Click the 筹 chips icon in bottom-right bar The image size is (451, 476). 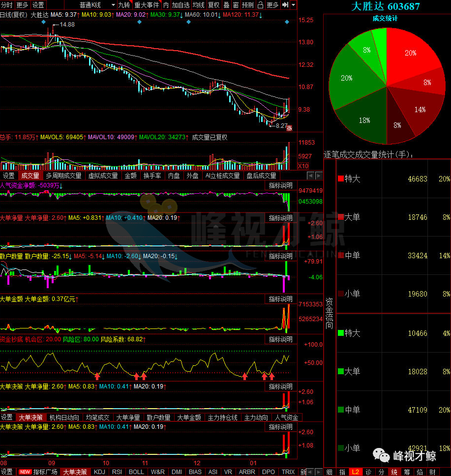pos(407,472)
